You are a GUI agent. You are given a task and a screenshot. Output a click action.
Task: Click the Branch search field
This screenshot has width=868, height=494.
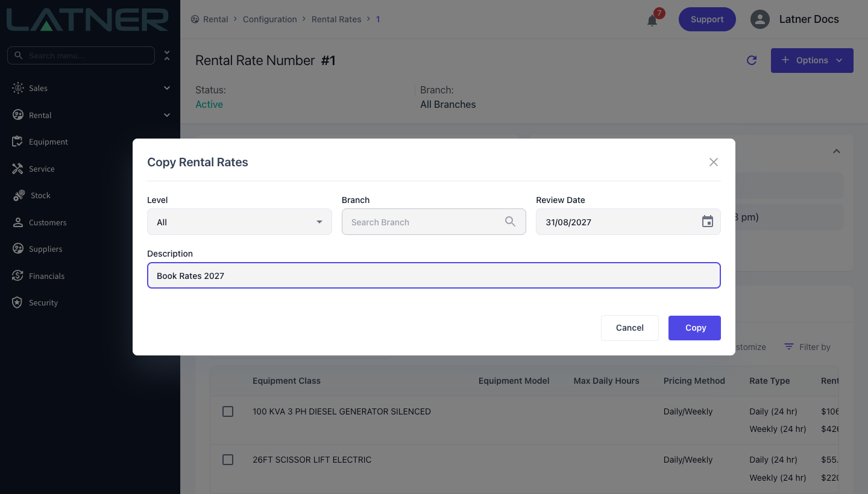433,222
